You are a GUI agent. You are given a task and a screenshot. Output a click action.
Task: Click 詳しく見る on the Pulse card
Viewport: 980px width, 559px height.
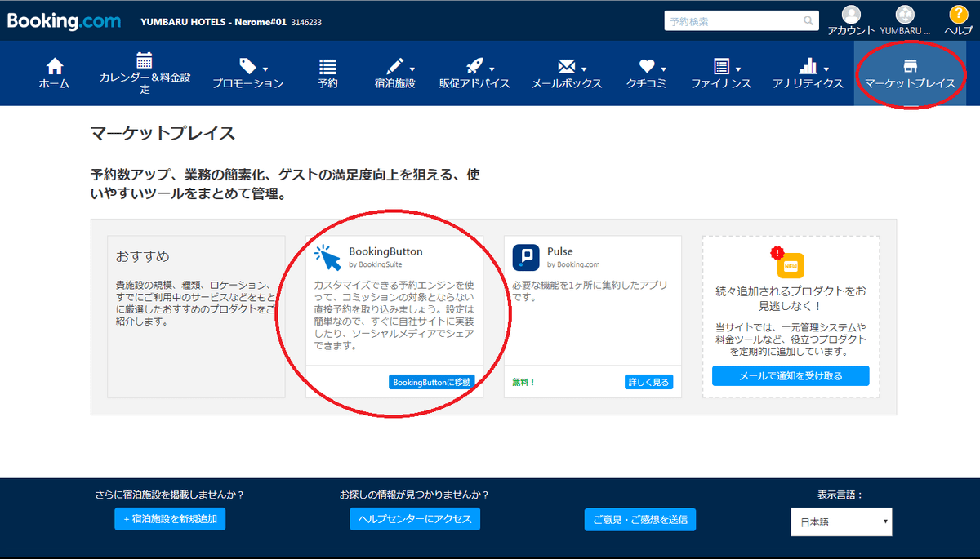point(648,382)
